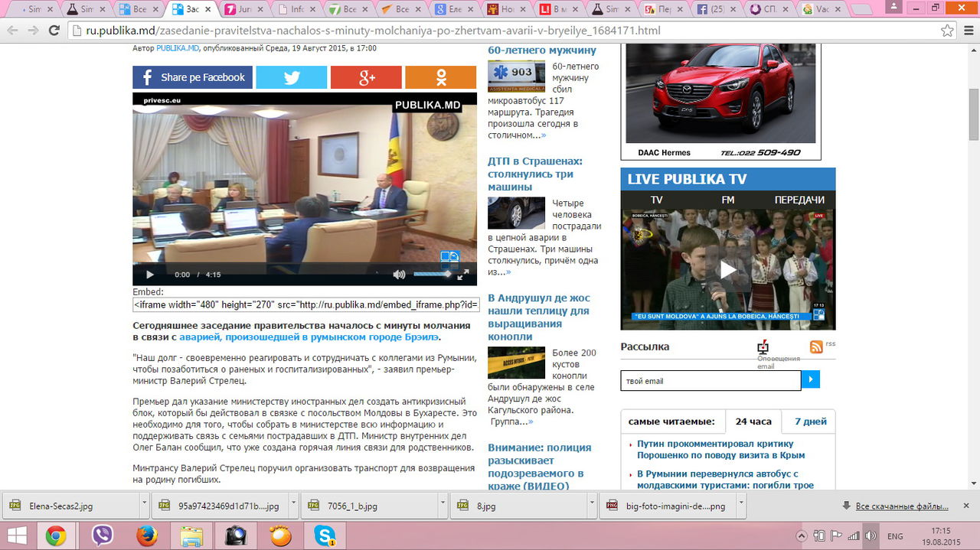This screenshot has width=980, height=550.
Task: Open the email notification icon
Action: 763,347
